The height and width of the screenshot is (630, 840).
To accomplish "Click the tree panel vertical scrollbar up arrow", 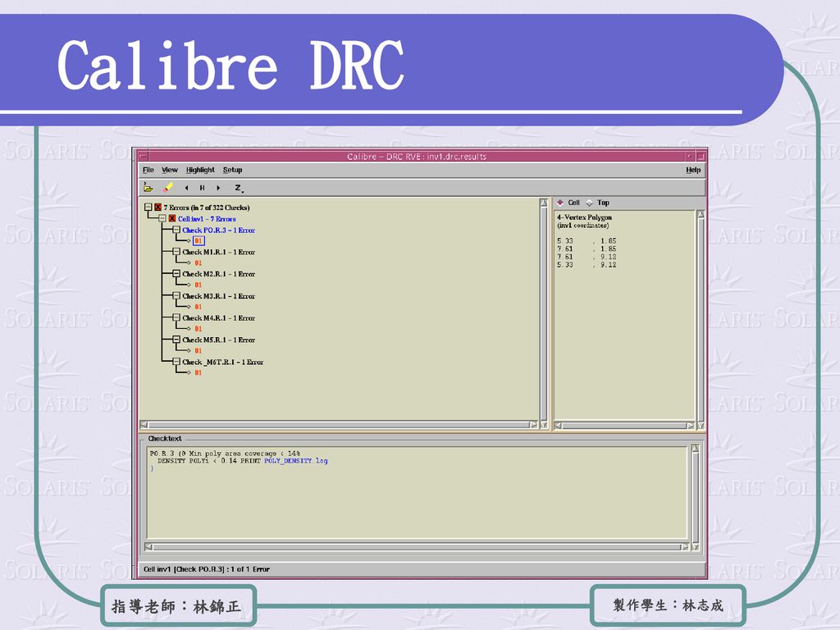I will click(544, 203).
